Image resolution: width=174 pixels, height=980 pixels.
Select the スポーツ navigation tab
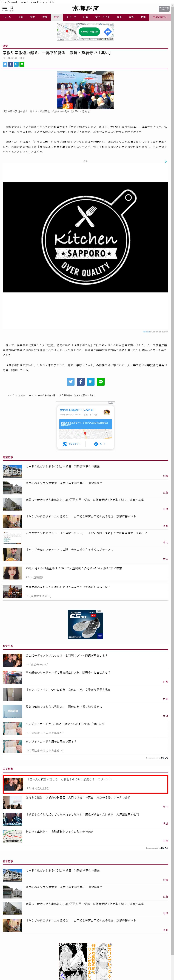point(71,17)
